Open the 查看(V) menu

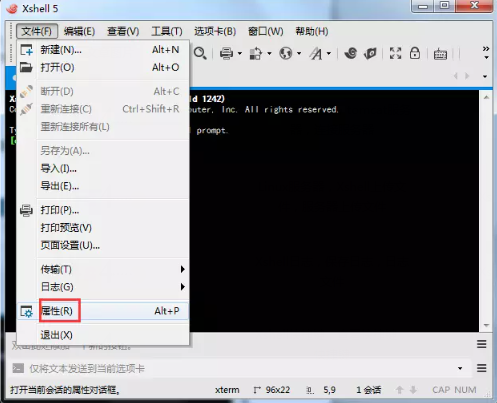click(123, 31)
